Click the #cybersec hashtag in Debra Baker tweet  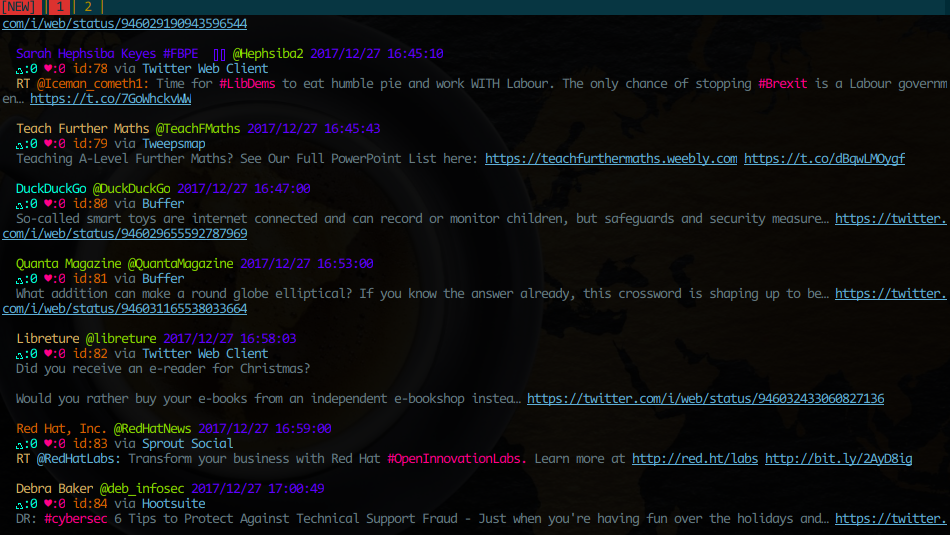click(76, 519)
